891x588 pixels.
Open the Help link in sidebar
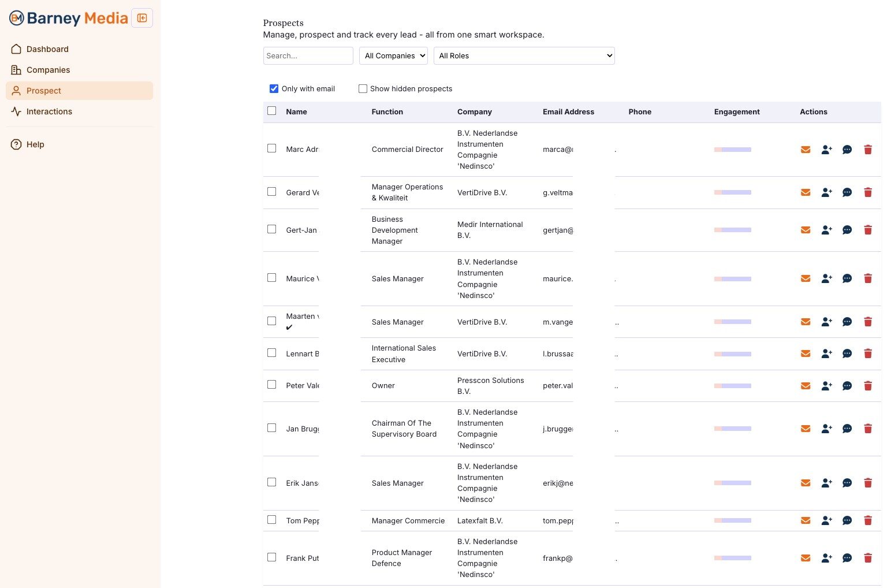(x=35, y=144)
